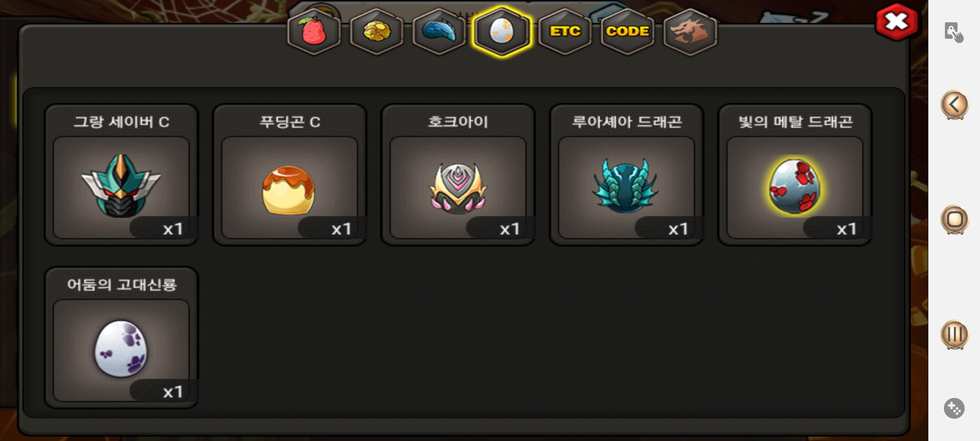Select the blue dragon scale tab

439,32
